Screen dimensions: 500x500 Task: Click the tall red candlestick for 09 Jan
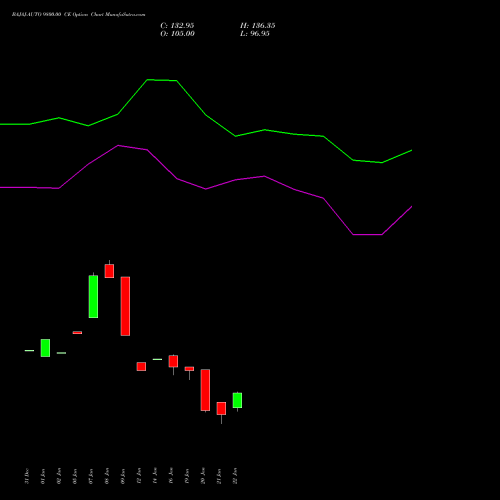[x=125, y=306]
